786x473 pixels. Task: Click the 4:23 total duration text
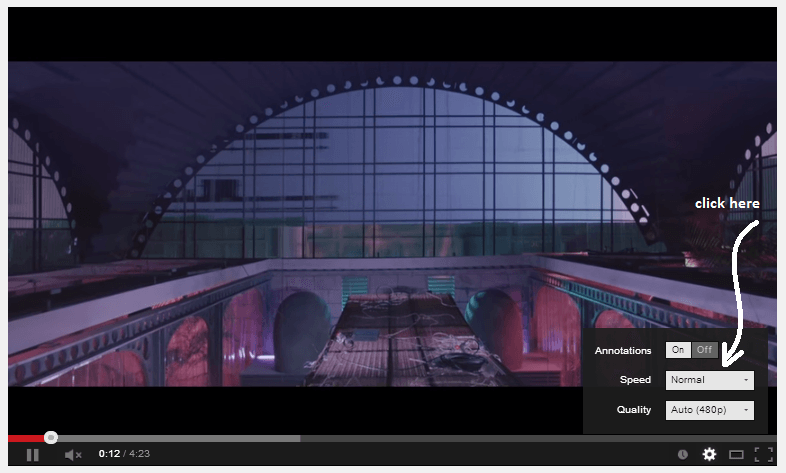139,454
